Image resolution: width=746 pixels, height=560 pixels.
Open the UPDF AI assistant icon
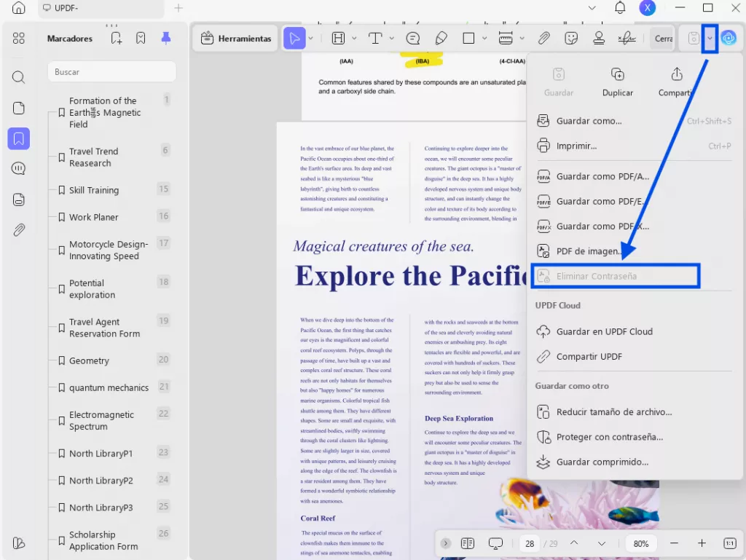729,38
